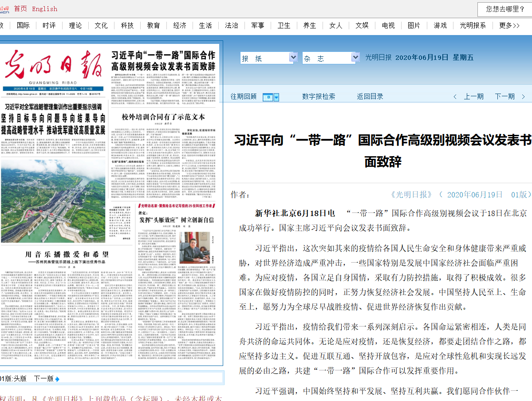Go to the 文娱 entertainment section

362,25
